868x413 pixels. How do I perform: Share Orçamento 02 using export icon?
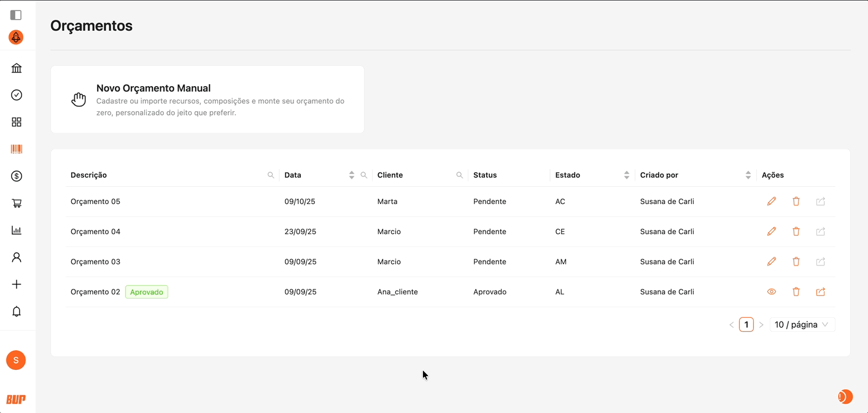point(821,292)
